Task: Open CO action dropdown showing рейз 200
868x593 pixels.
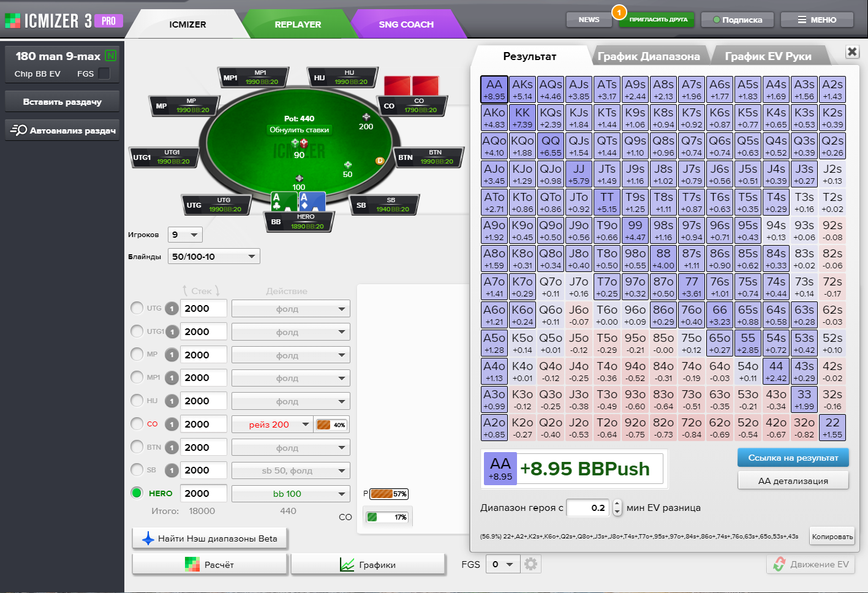Action: [273, 425]
